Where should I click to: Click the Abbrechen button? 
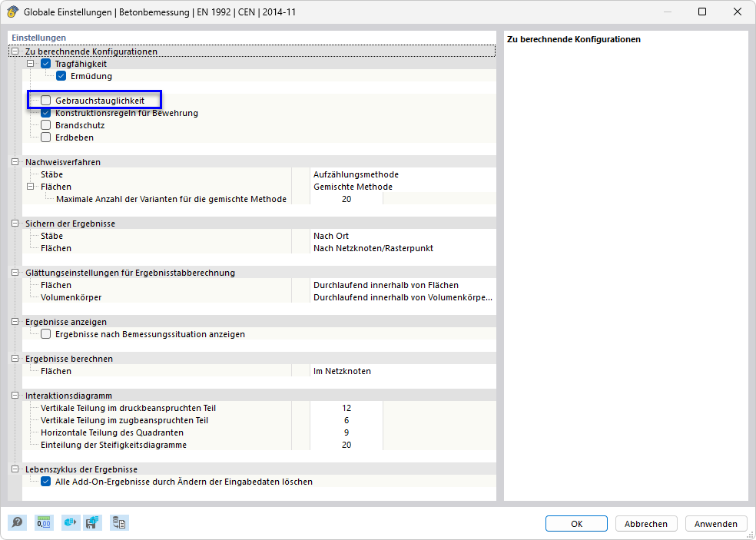(646, 524)
